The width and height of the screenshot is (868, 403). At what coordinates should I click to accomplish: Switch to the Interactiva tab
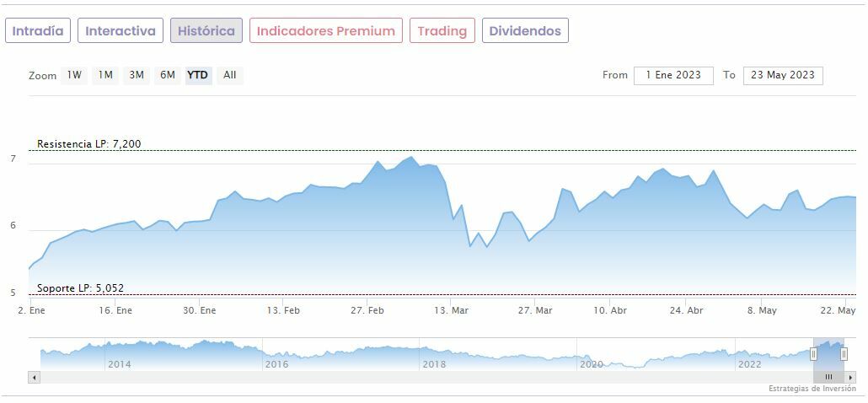121,31
